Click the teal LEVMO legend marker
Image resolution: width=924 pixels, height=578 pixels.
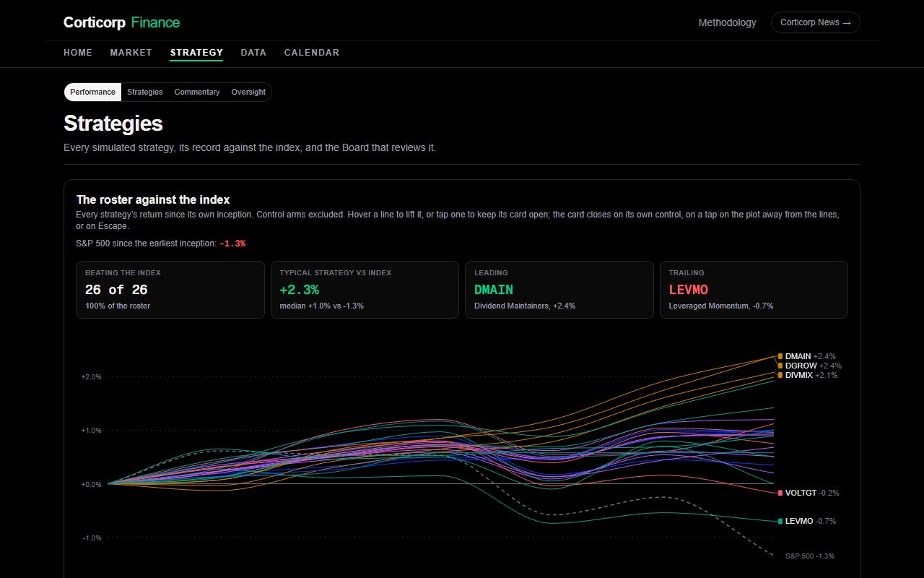tap(780, 521)
